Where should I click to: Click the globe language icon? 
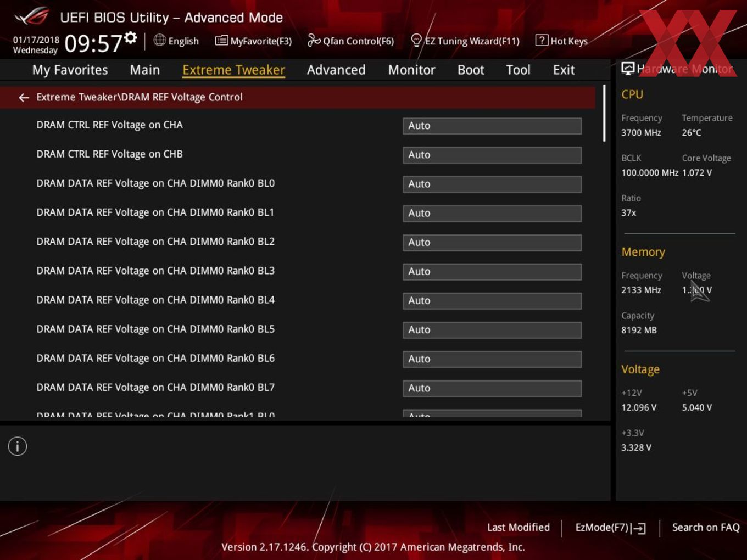[x=159, y=40]
